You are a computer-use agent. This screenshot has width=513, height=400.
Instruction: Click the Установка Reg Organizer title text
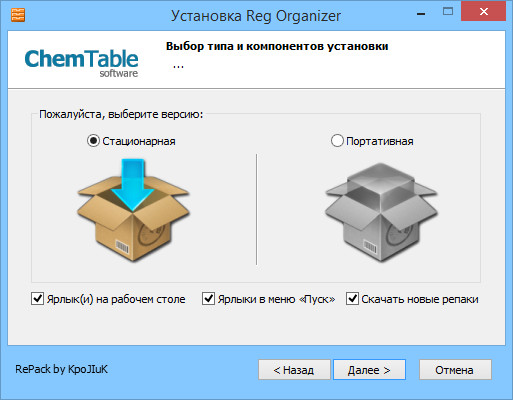pos(256,16)
